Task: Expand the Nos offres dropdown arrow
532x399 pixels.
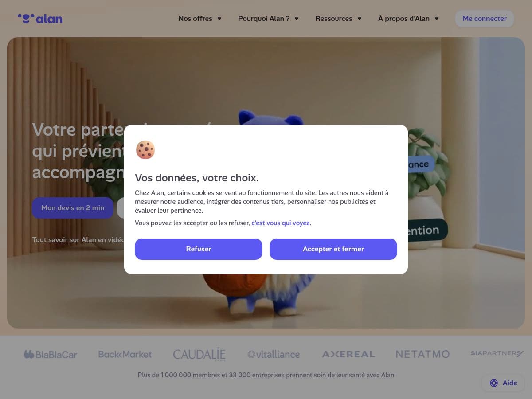Action: (x=219, y=19)
